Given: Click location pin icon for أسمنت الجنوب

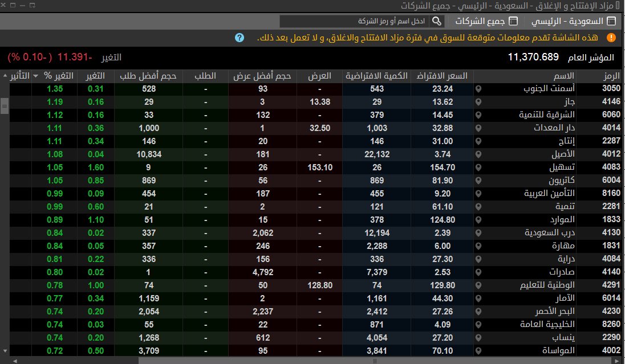Looking at the screenshot, I should tap(478, 89).
